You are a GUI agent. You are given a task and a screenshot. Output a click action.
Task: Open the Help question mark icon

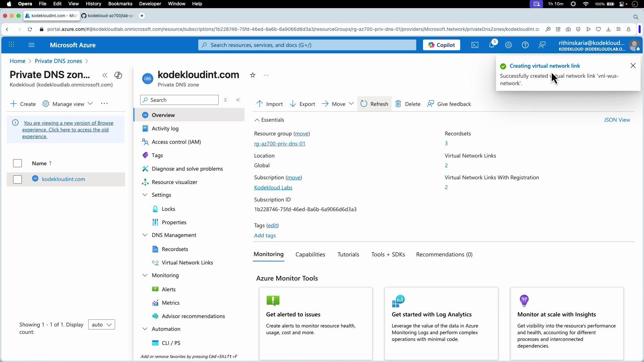click(x=525, y=45)
